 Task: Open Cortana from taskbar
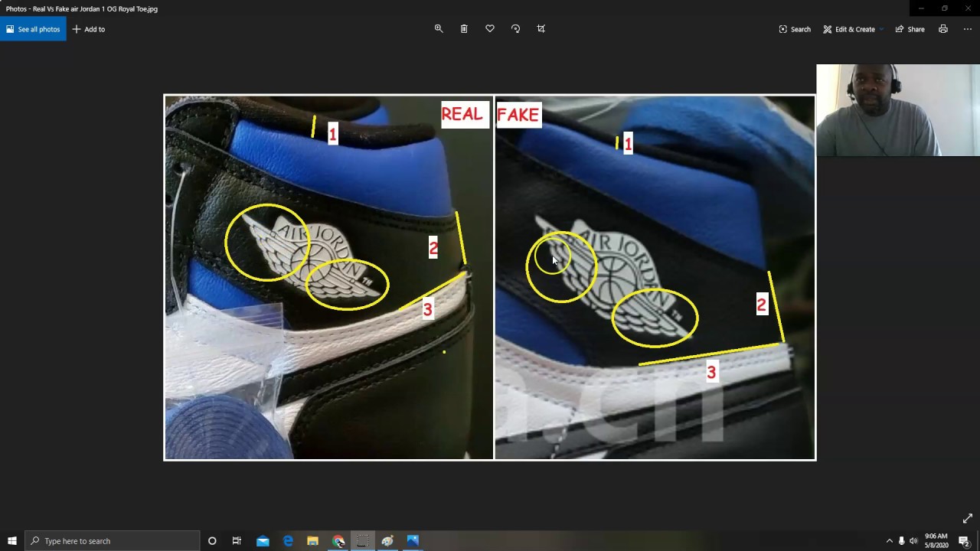coord(212,541)
